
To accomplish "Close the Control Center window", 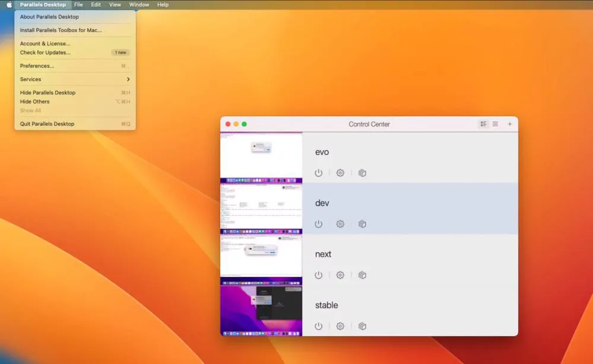I will coord(228,124).
